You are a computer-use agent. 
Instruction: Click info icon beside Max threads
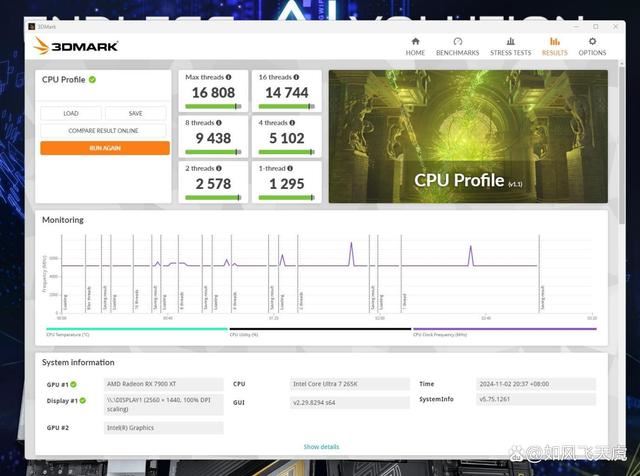click(x=228, y=77)
